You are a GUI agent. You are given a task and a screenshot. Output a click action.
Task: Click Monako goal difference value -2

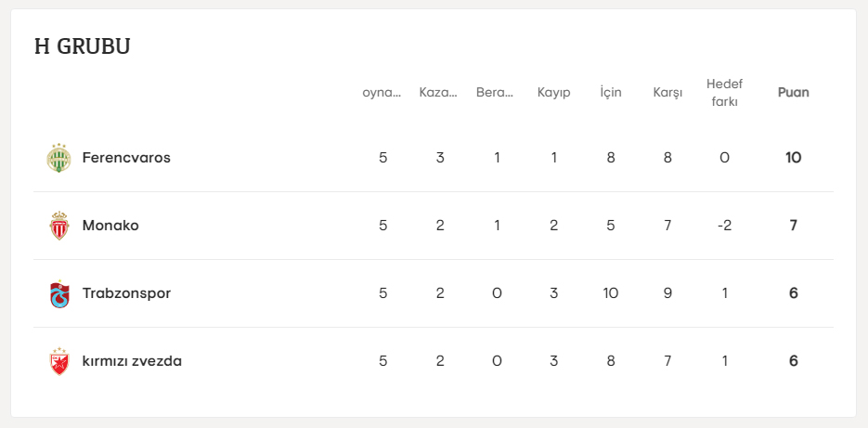point(724,226)
